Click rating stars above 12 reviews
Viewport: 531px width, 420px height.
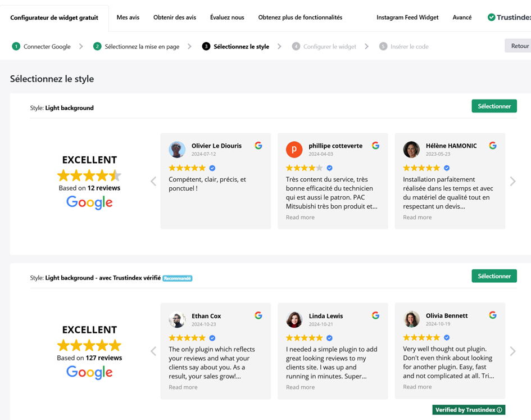89,175
